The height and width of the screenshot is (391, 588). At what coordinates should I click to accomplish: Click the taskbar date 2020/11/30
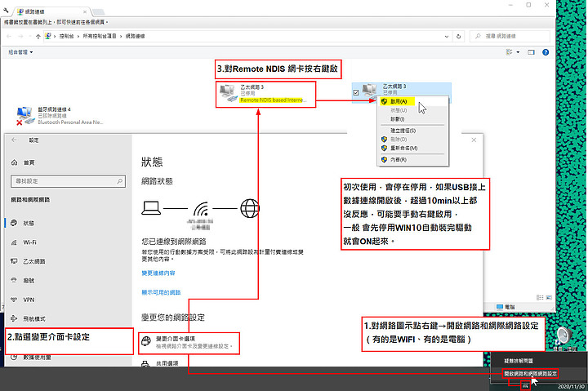pyautogui.click(x=570, y=386)
